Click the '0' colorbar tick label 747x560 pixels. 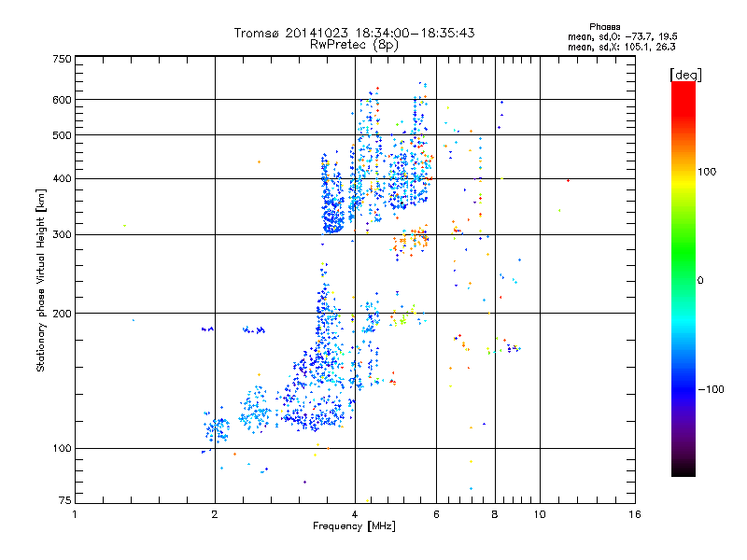[700, 281]
